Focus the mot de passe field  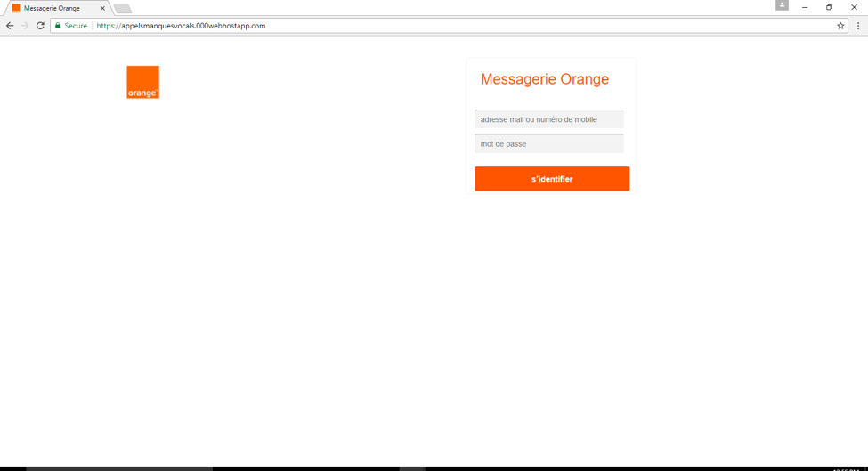pyautogui.click(x=548, y=143)
